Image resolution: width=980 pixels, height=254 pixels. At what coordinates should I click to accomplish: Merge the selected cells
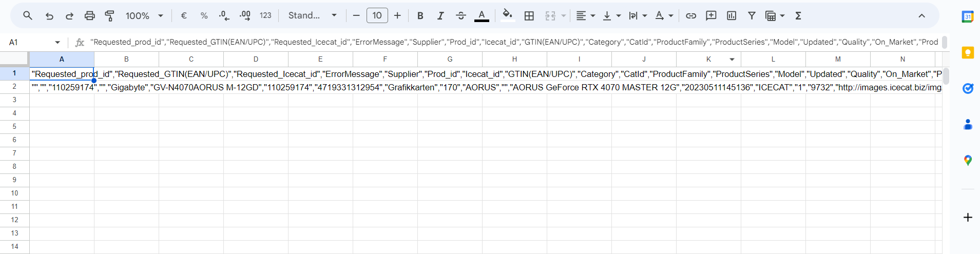click(550, 16)
